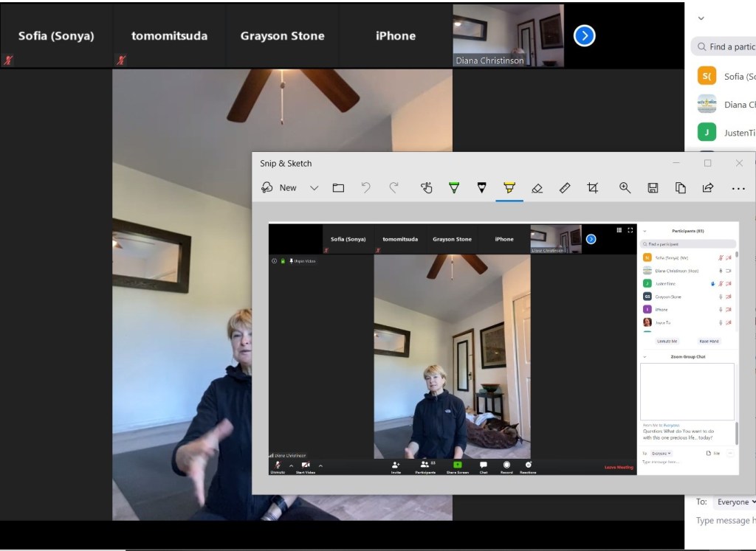Toggle the Touch Writing tool
This screenshot has width=756, height=551.
pyautogui.click(x=426, y=188)
